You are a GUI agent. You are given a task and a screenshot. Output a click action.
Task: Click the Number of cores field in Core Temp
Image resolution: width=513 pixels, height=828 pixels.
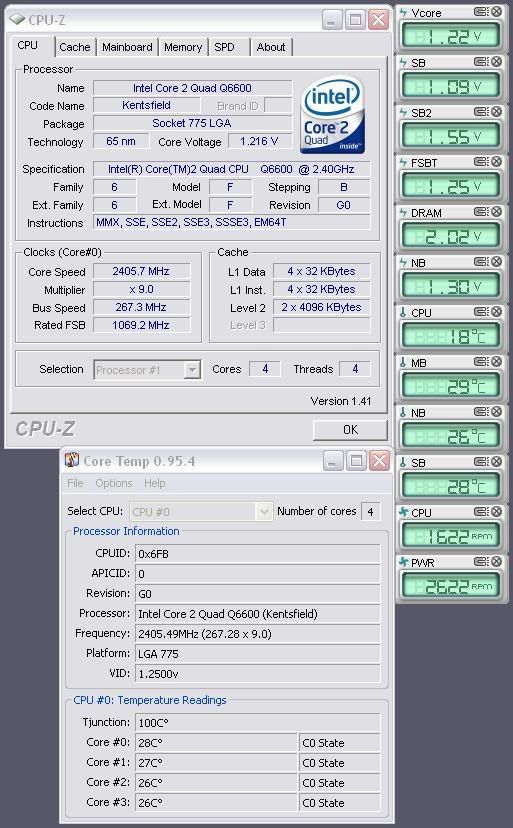[x=370, y=511]
